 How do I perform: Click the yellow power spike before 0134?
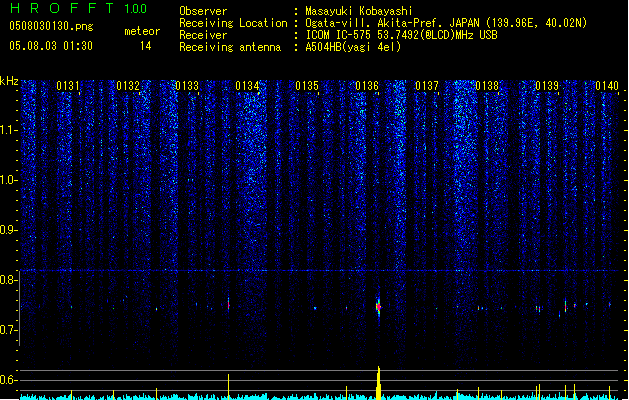point(229,387)
